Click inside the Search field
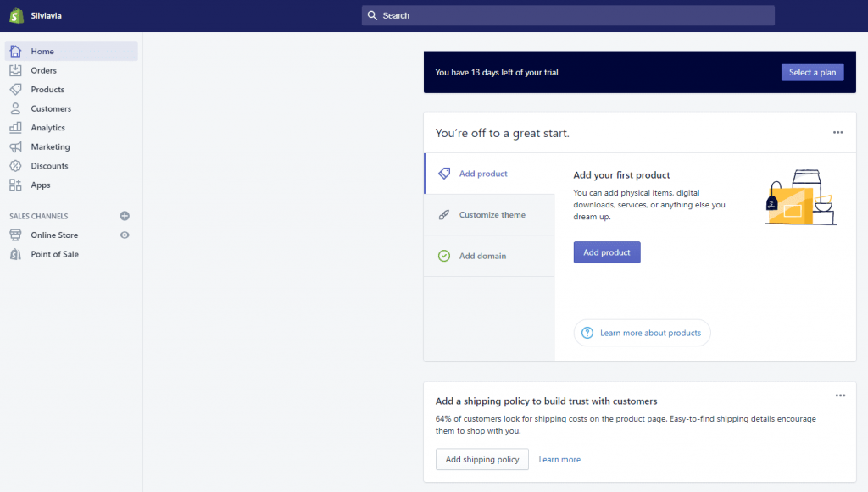The image size is (868, 492). click(x=568, y=15)
